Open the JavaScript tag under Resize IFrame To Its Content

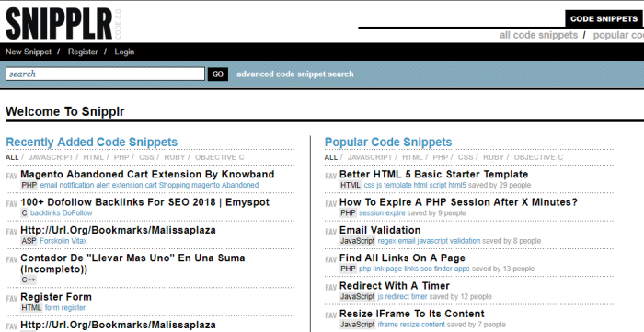point(357,325)
